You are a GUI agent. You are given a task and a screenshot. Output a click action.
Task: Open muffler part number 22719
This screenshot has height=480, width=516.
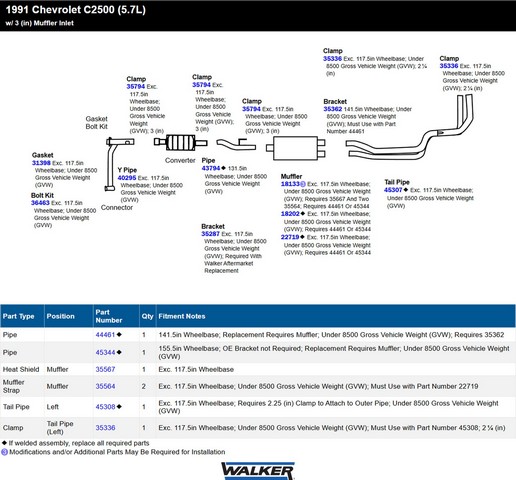point(290,237)
